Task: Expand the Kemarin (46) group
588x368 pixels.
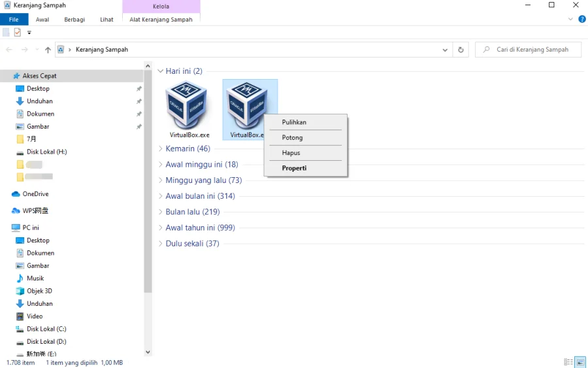Action: coord(161,148)
